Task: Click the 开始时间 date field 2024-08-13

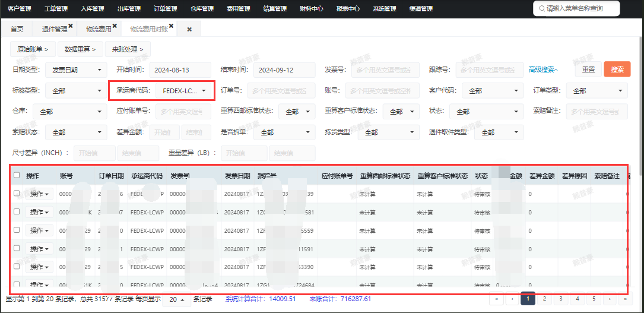Action: click(180, 70)
